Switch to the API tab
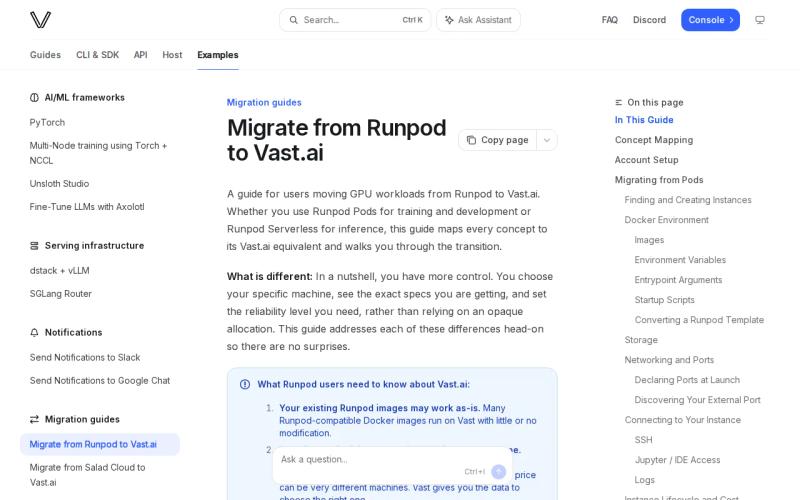The width and height of the screenshot is (800, 500). [x=140, y=55]
